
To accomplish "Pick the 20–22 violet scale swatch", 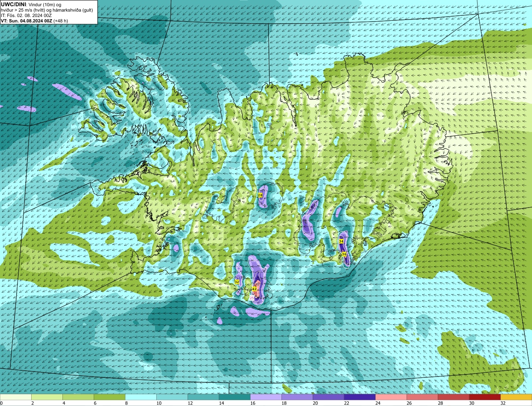I will click(329, 397).
